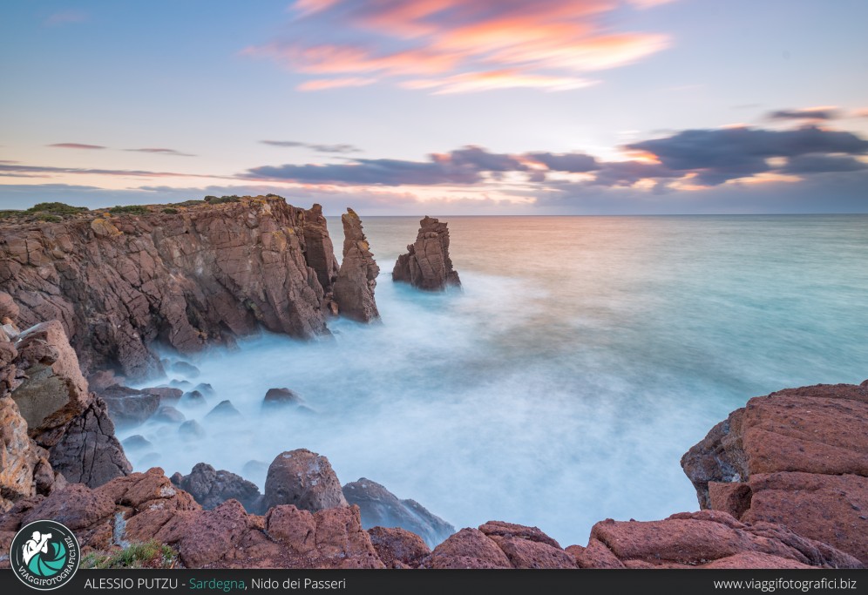Click the Viaggifotografici.biz camera logo

point(44,555)
